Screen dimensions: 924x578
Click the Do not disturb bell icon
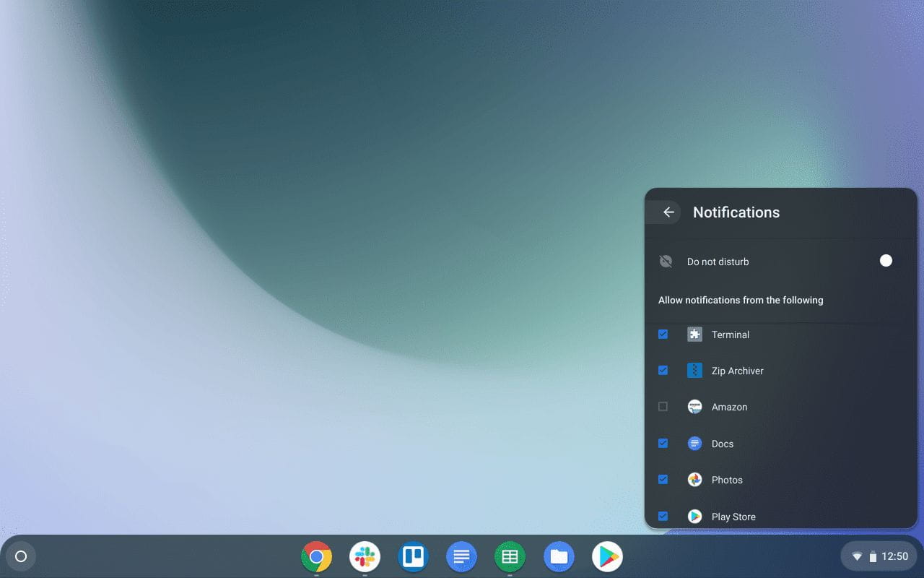pos(665,261)
